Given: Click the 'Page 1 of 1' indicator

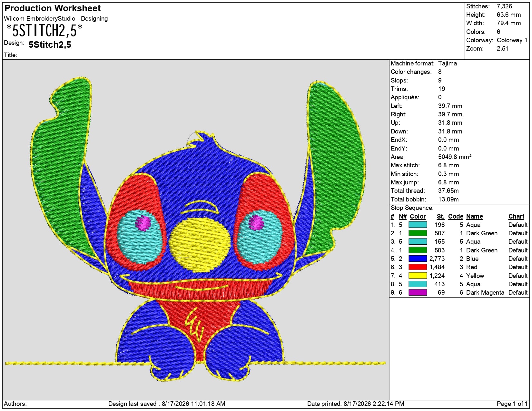Looking at the screenshot, I should click(x=512, y=404).
